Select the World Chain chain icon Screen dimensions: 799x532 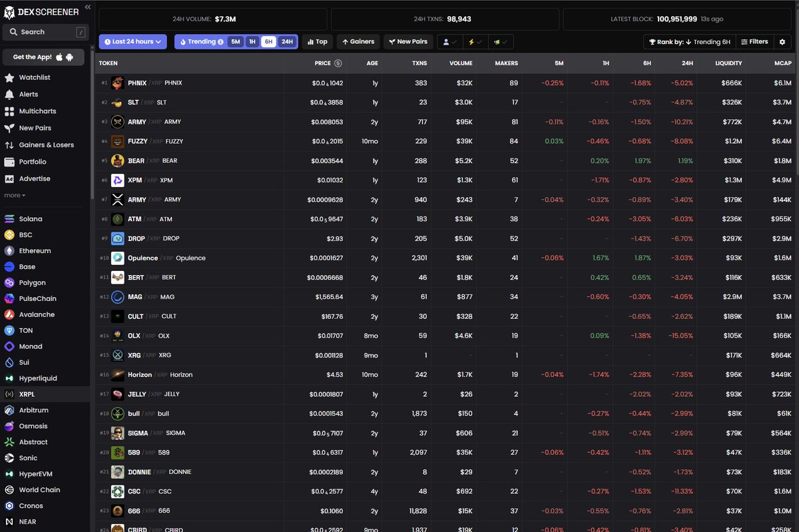tap(9, 490)
